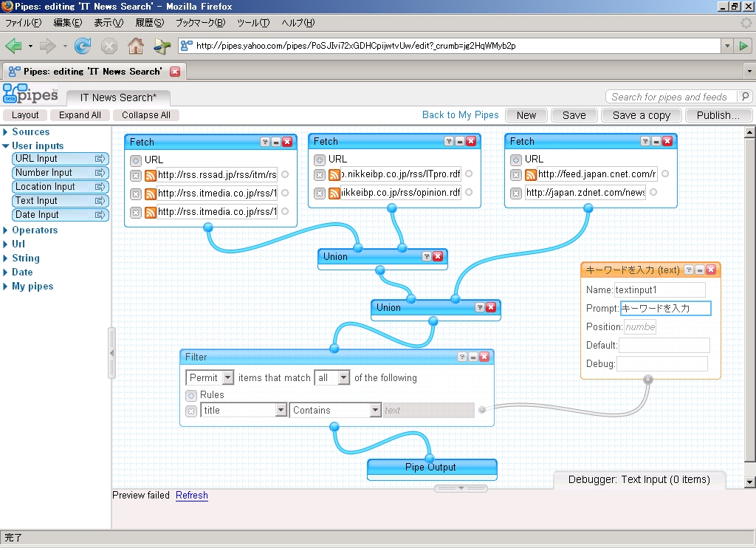Collapse the Filter module with minimize icon
The image size is (756, 548).
point(473,357)
